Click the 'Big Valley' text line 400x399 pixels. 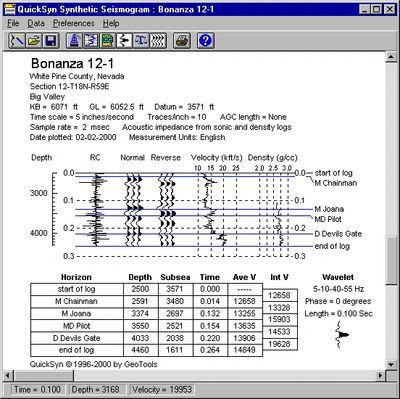coord(47,97)
